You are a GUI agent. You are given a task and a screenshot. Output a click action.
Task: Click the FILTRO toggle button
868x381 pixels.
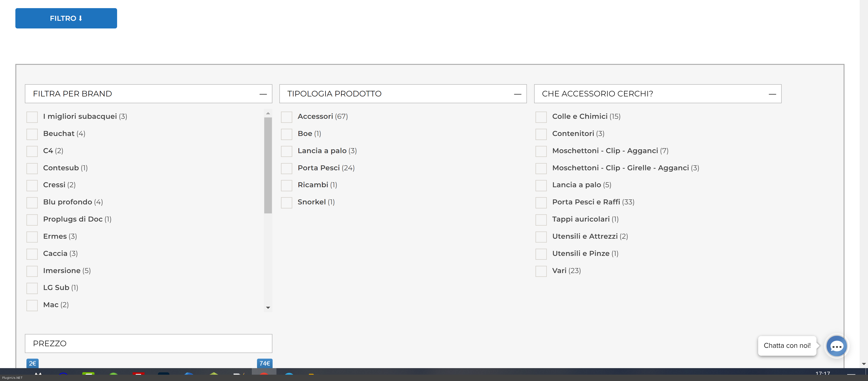(x=66, y=18)
